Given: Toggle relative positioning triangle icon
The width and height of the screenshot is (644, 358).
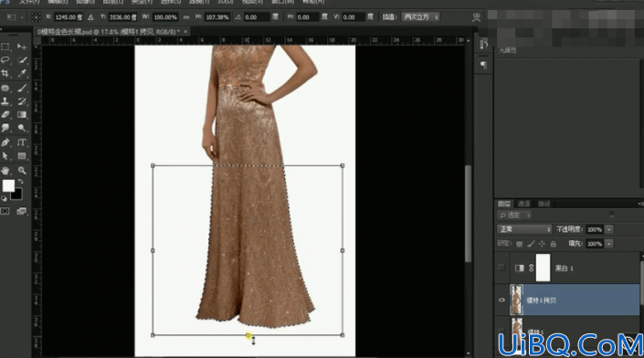Looking at the screenshot, I should click(90, 17).
